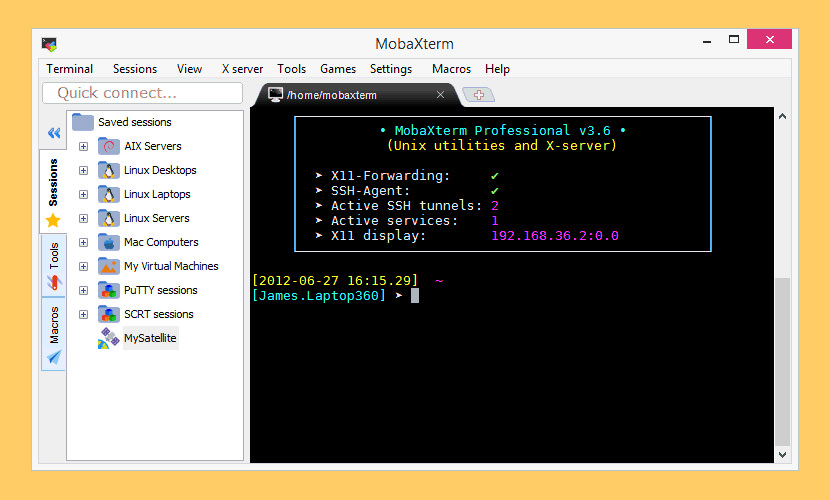Open the Macros menu in the menu bar
The image size is (830, 500).
point(452,69)
